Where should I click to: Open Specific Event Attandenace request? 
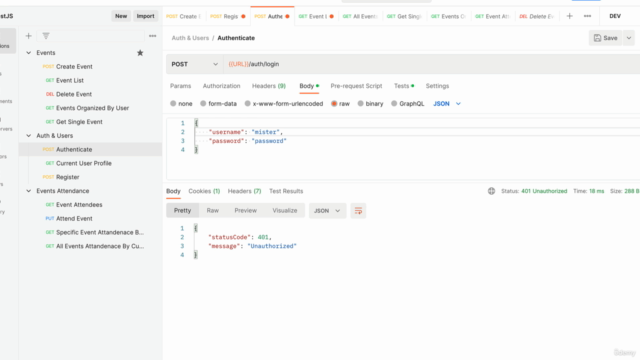[100, 232]
